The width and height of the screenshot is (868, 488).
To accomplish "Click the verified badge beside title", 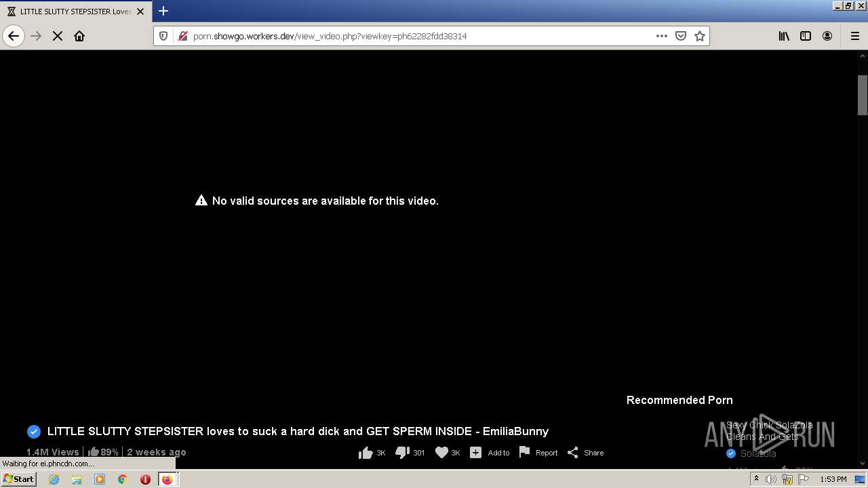I will 34,432.
